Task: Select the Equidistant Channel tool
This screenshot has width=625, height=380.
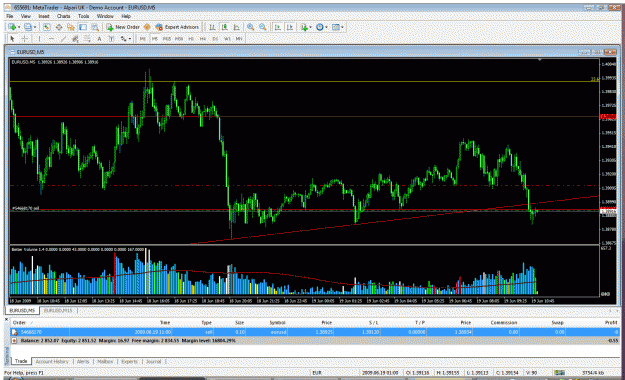Action: pos(75,39)
